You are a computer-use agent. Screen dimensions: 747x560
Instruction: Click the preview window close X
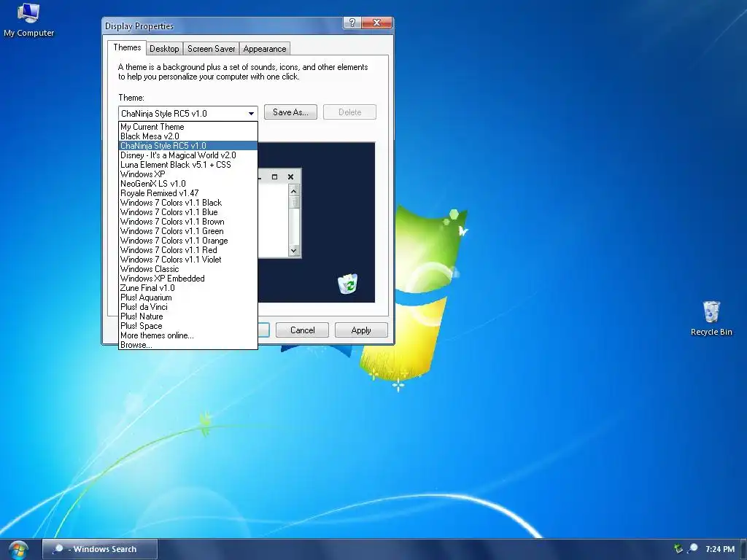pyautogui.click(x=290, y=176)
